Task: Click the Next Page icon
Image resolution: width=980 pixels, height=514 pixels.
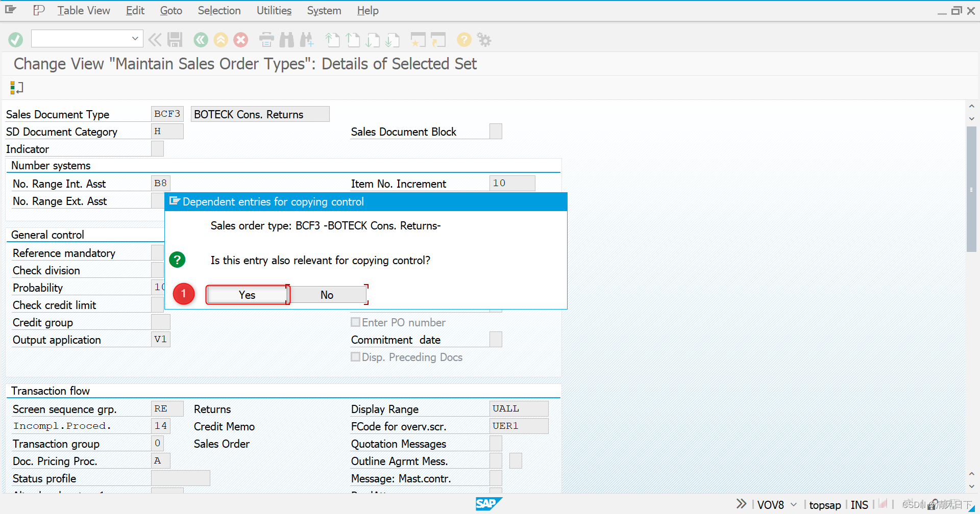Action: [373, 40]
